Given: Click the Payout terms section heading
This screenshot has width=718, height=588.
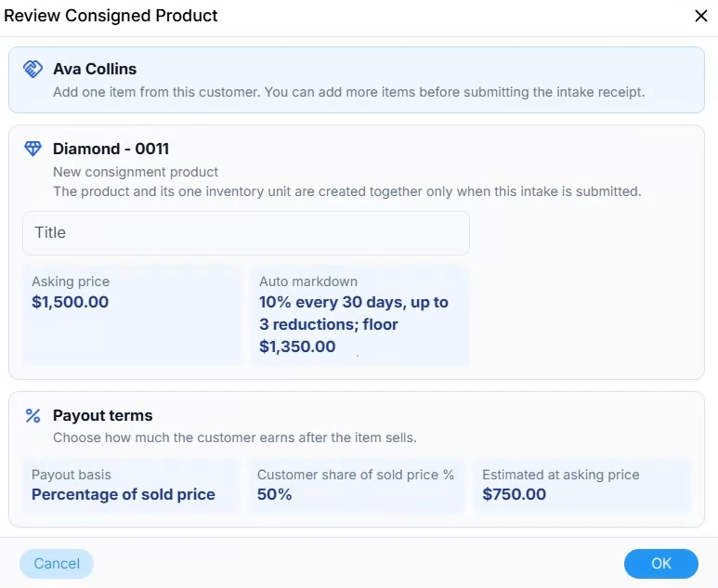Looking at the screenshot, I should [102, 415].
